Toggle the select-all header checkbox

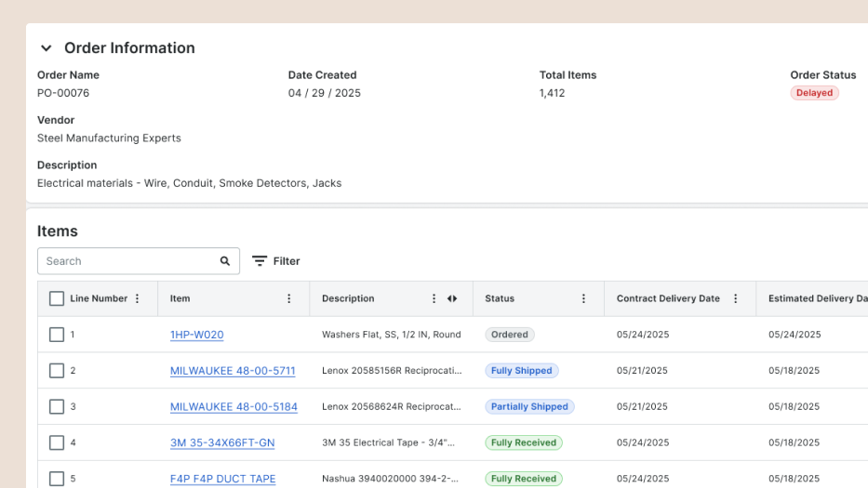tap(57, 298)
